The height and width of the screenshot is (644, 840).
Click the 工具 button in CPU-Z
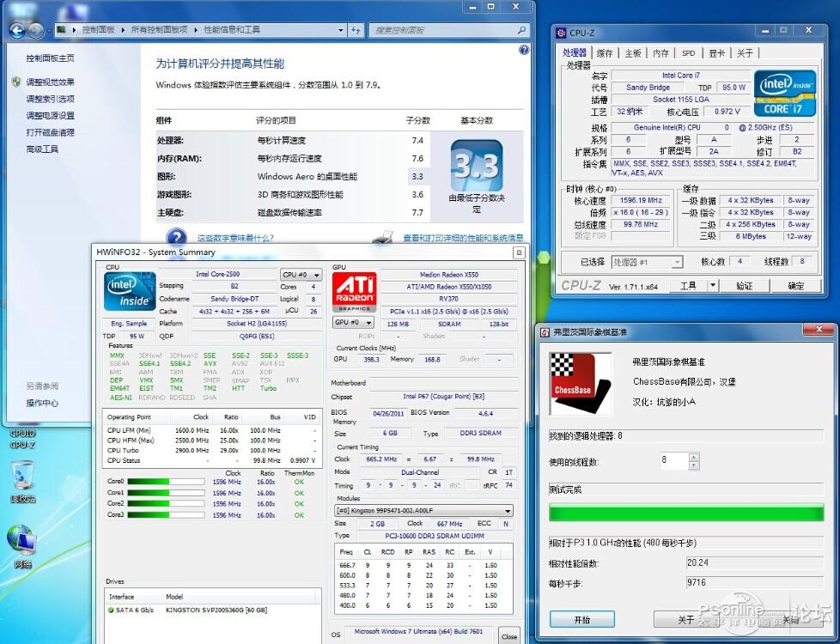[688, 286]
